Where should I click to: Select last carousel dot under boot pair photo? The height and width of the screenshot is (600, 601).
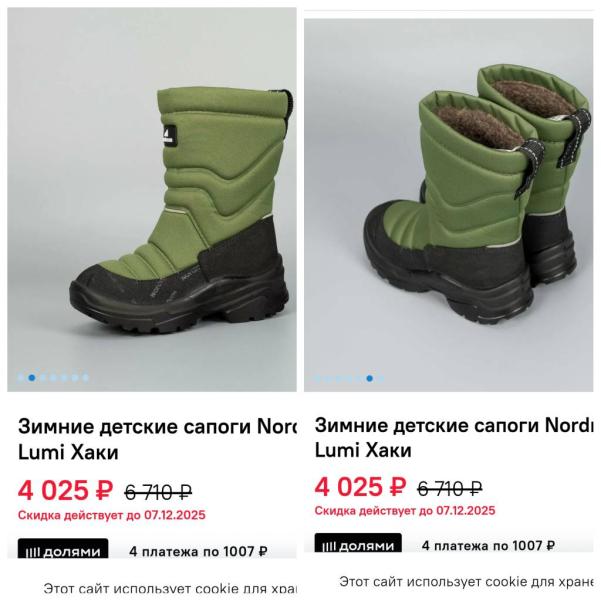pos(380,378)
